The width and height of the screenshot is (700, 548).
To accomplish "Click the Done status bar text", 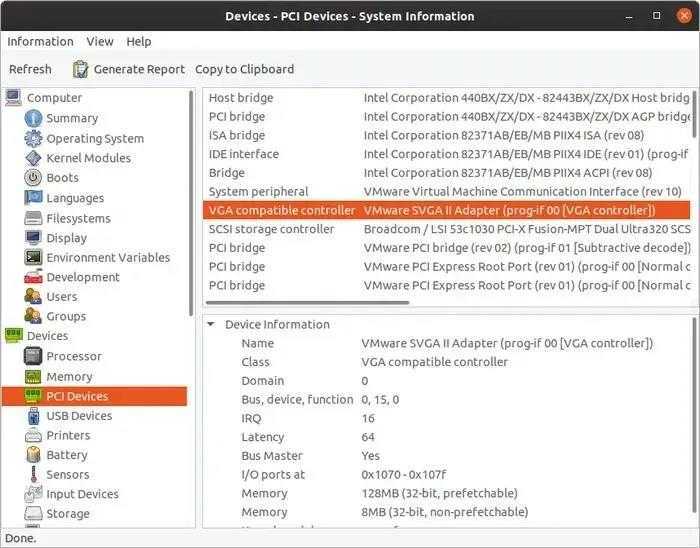I will (21, 538).
